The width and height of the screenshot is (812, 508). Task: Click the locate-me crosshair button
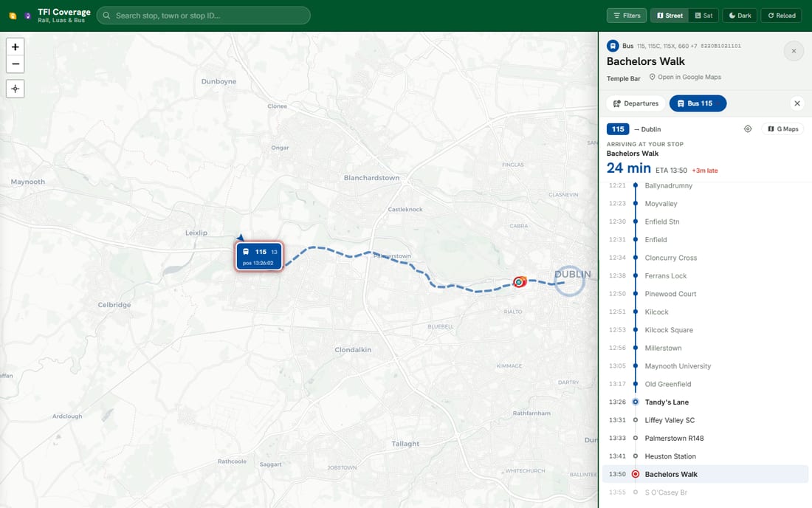[x=15, y=89]
